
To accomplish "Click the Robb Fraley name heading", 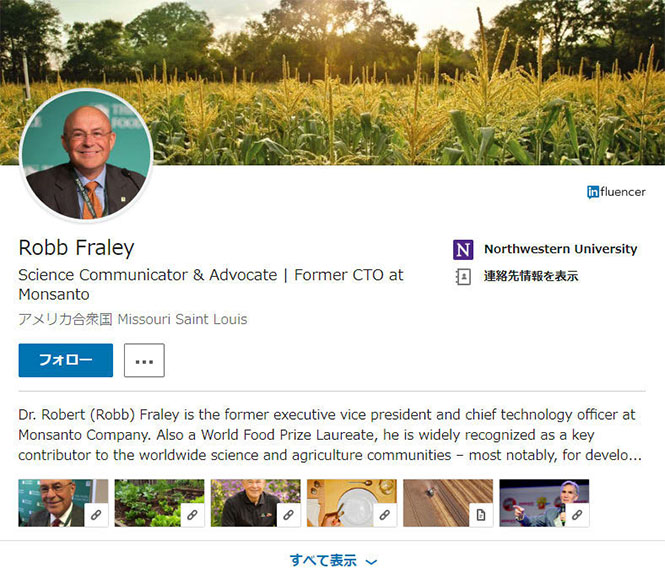I will click(x=76, y=248).
